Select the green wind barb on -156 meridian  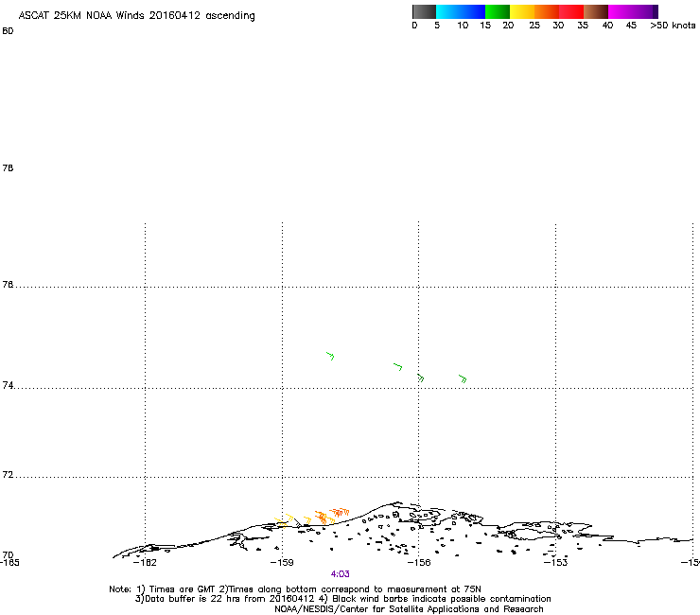tap(420, 378)
